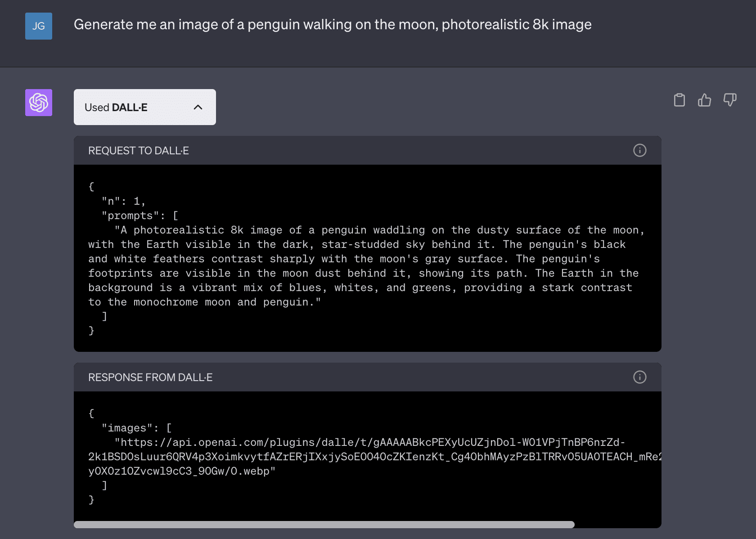Click the ChatGPT purple logo avatar
The image size is (756, 539).
tap(39, 103)
